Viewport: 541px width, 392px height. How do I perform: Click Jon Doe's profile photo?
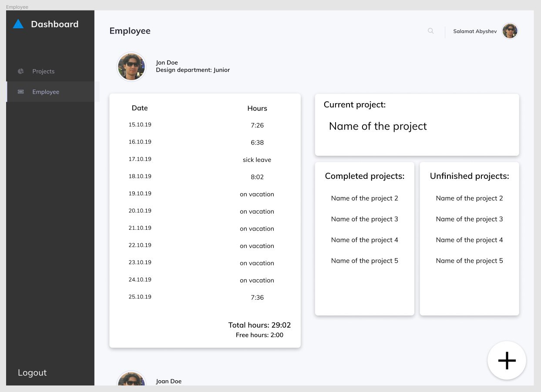(131, 67)
